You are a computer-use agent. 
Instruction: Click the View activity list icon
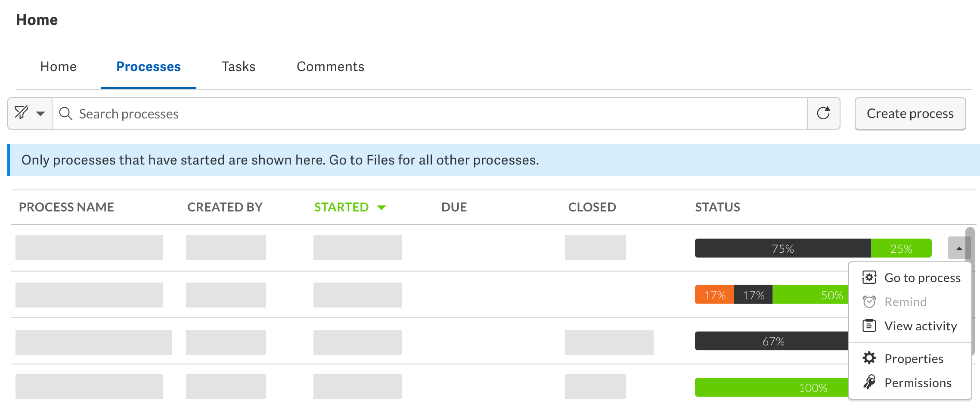869,326
